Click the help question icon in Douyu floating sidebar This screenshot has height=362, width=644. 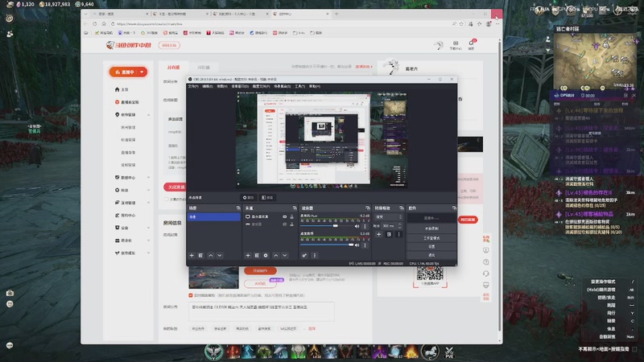[x=486, y=262]
